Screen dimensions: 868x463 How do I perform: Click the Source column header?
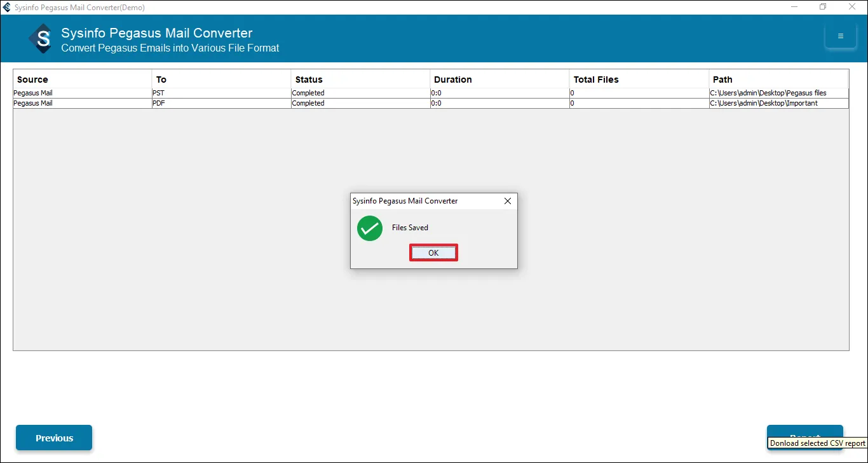[83, 79]
